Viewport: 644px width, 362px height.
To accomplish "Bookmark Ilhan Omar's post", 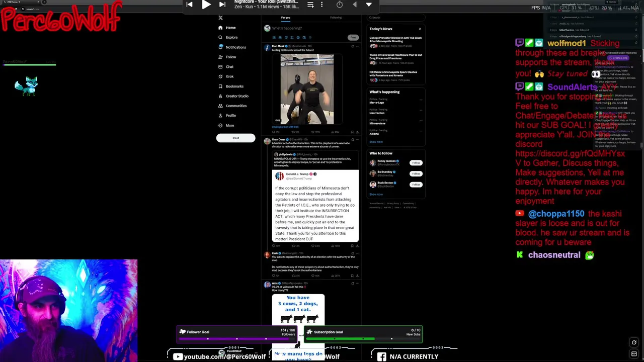I will (352, 246).
